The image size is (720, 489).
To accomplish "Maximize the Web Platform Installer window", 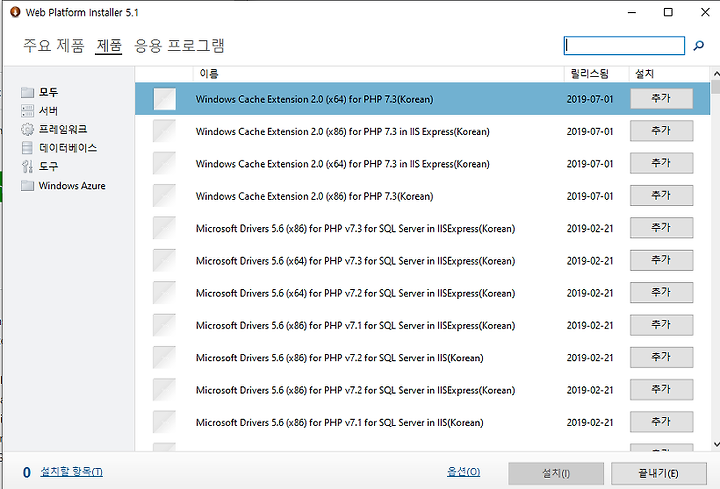I will coord(669,12).
